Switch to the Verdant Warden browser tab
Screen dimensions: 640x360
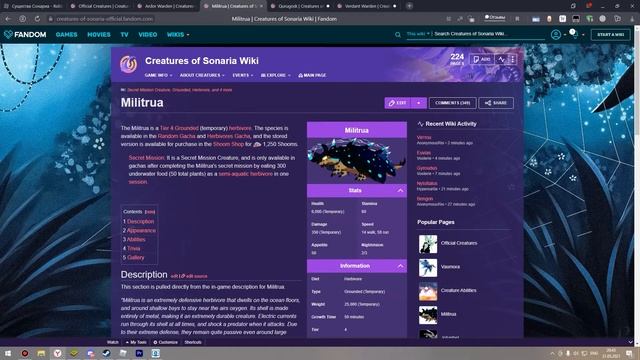pyautogui.click(x=367, y=6)
